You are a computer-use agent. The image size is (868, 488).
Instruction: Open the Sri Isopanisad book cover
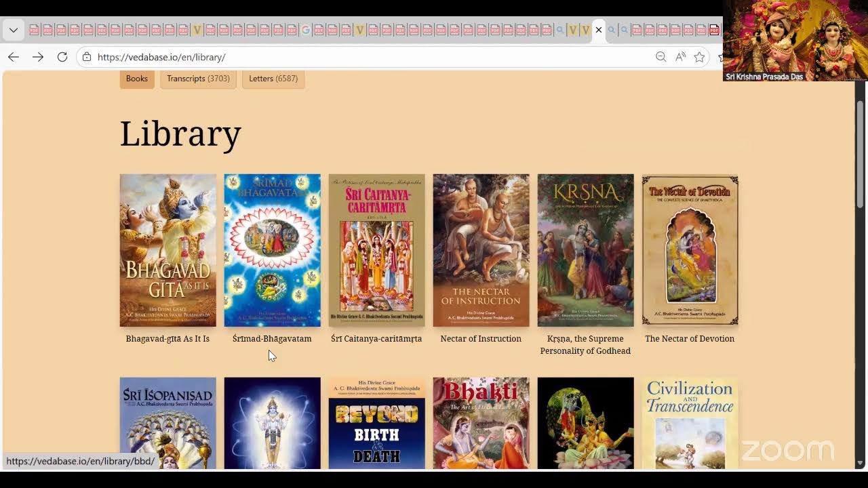pos(168,423)
